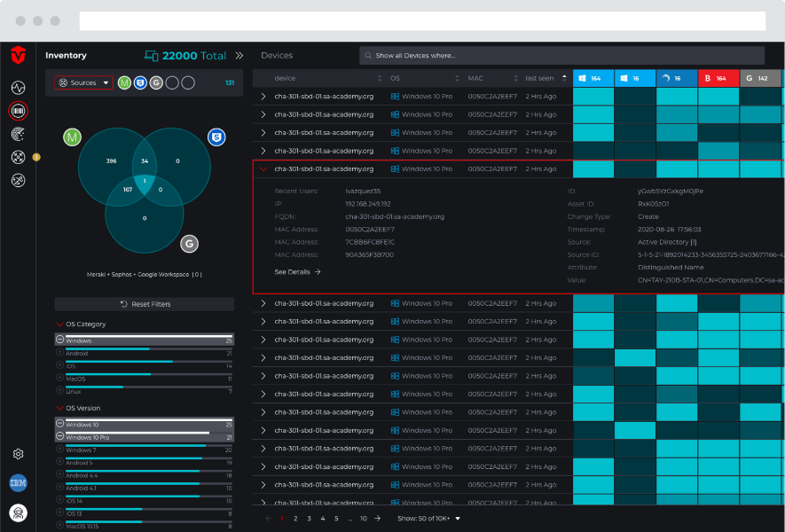The image size is (785, 532).
Task: Click the Google G source filter circle
Action: pos(156,82)
